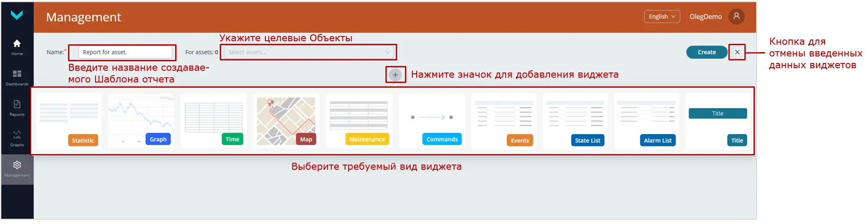This screenshot has height=224, width=868.
Task: Expand the Select assets dropdown
Action: tap(309, 52)
